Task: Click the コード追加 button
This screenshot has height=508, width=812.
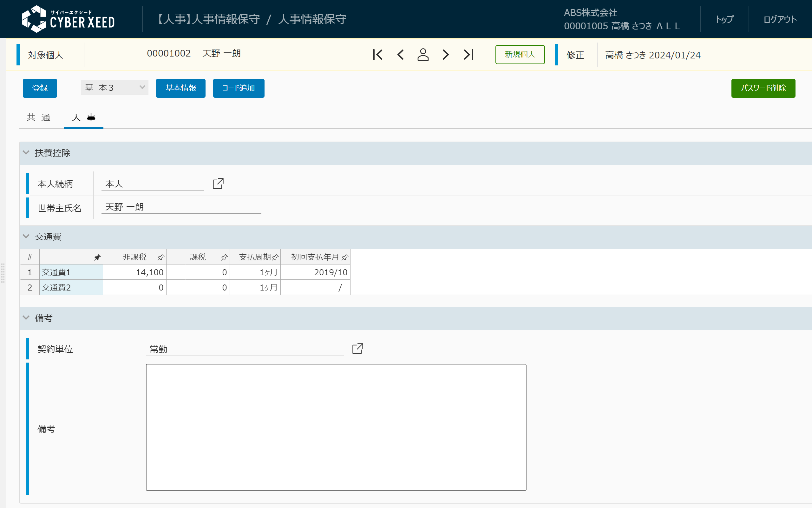Action: pyautogui.click(x=239, y=88)
